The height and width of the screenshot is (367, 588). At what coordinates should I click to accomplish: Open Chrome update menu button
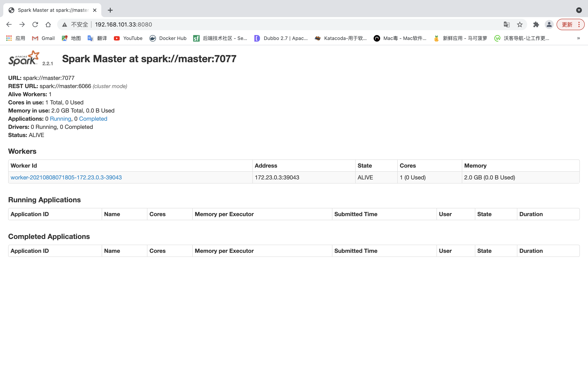pyautogui.click(x=570, y=24)
